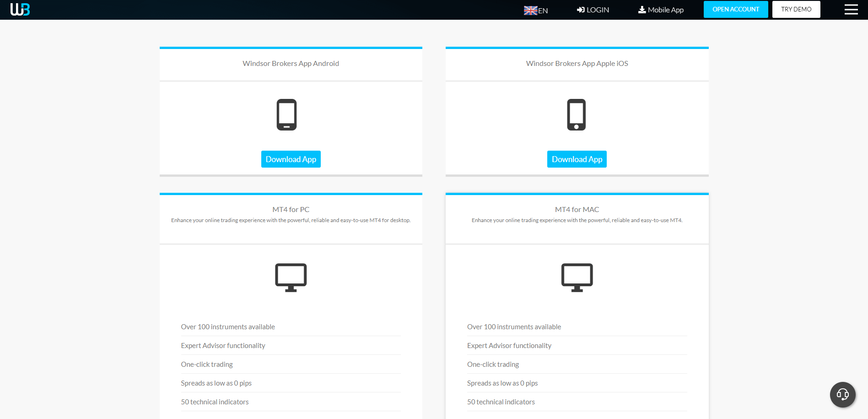This screenshot has height=419, width=868.
Task: Click the MT4 for PC title
Action: (291, 210)
